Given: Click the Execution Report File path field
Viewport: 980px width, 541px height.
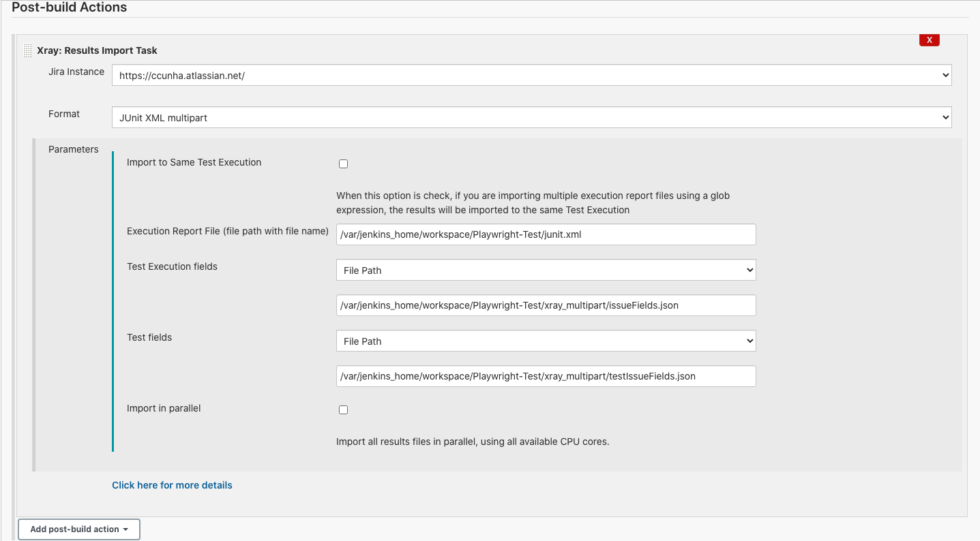Looking at the screenshot, I should tap(546, 234).
